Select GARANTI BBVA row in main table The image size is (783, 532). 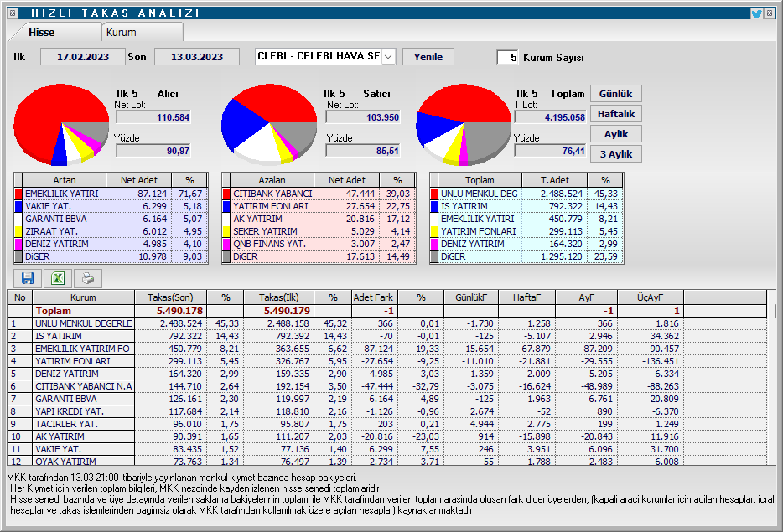tap(387, 399)
